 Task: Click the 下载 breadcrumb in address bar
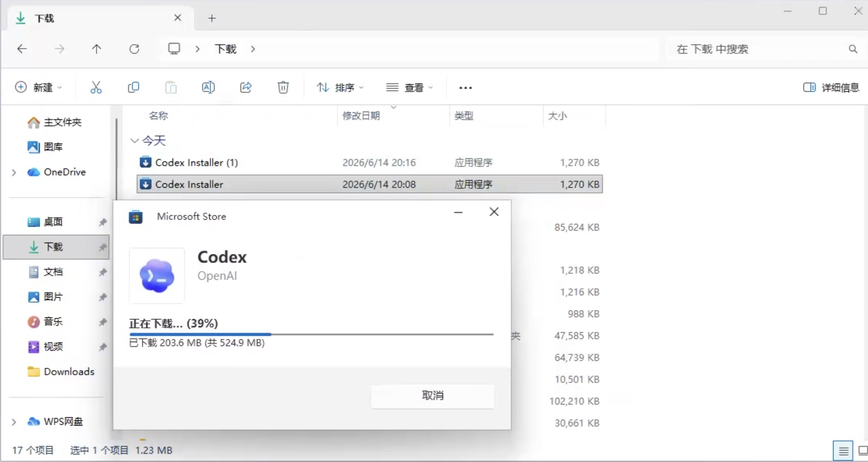coord(225,49)
